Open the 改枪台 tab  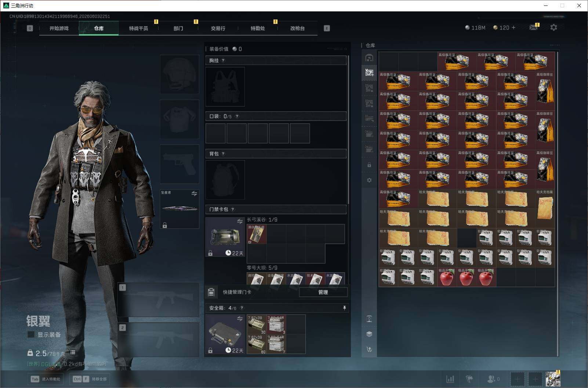297,28
